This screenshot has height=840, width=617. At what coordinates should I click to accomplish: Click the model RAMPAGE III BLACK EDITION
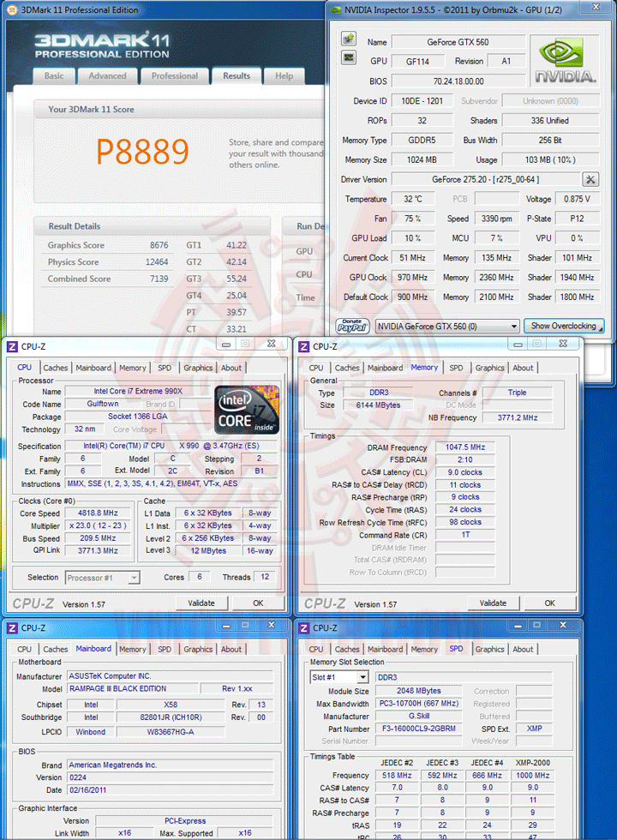[132, 688]
